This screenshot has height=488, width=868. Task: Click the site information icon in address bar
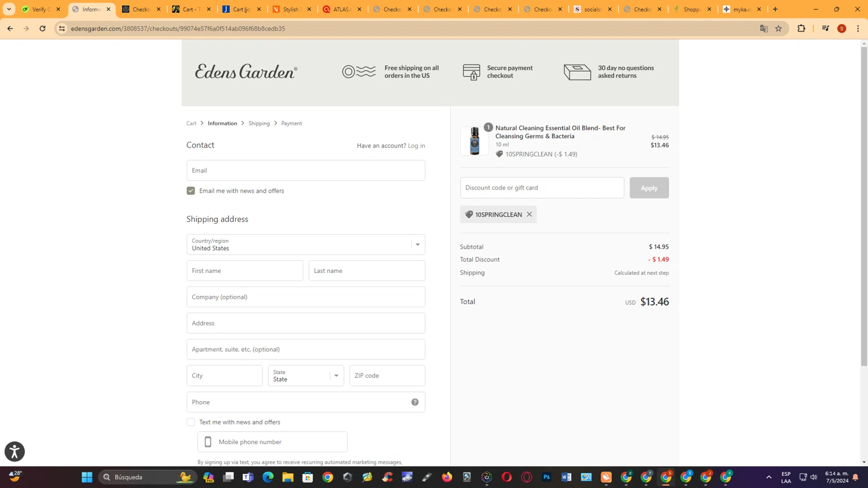coord(62,28)
